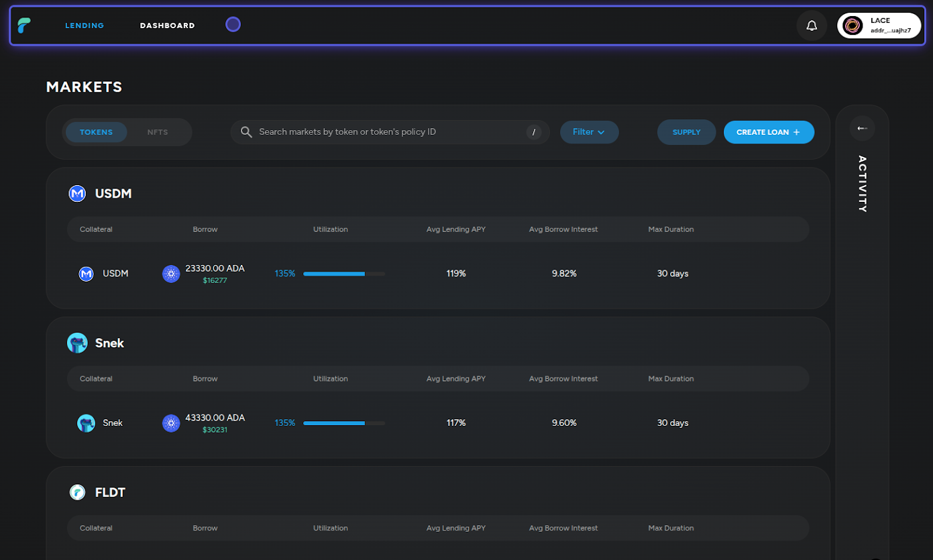Click the Snek market title
The height and width of the screenshot is (560, 933).
point(109,343)
